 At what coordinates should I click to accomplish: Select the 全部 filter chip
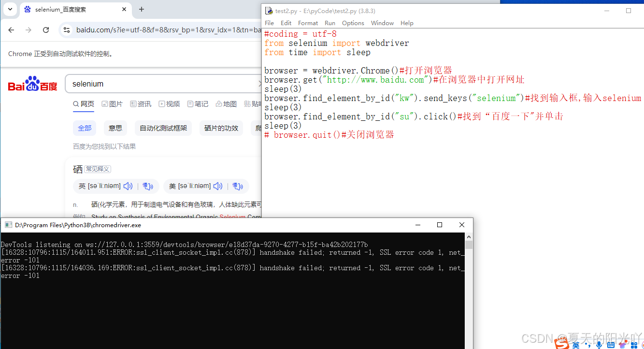click(x=85, y=128)
